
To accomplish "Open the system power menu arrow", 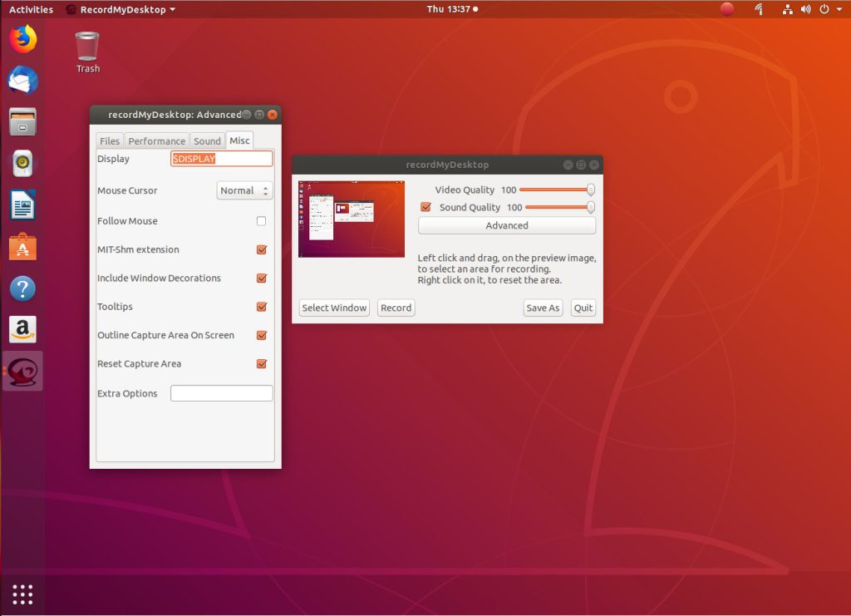I will [838, 9].
